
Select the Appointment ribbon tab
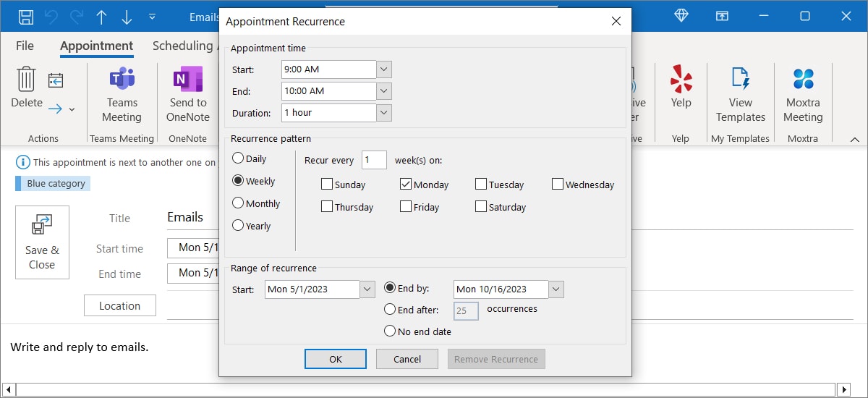[x=96, y=46]
